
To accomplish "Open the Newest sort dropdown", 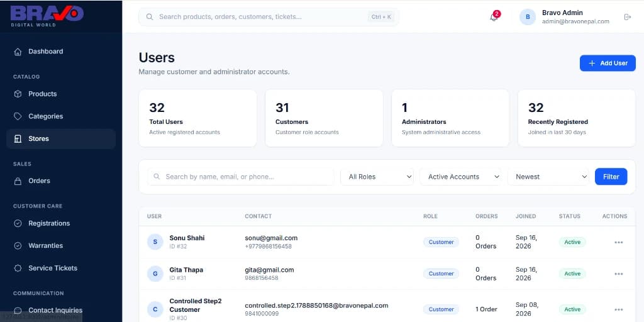I will click(548, 177).
